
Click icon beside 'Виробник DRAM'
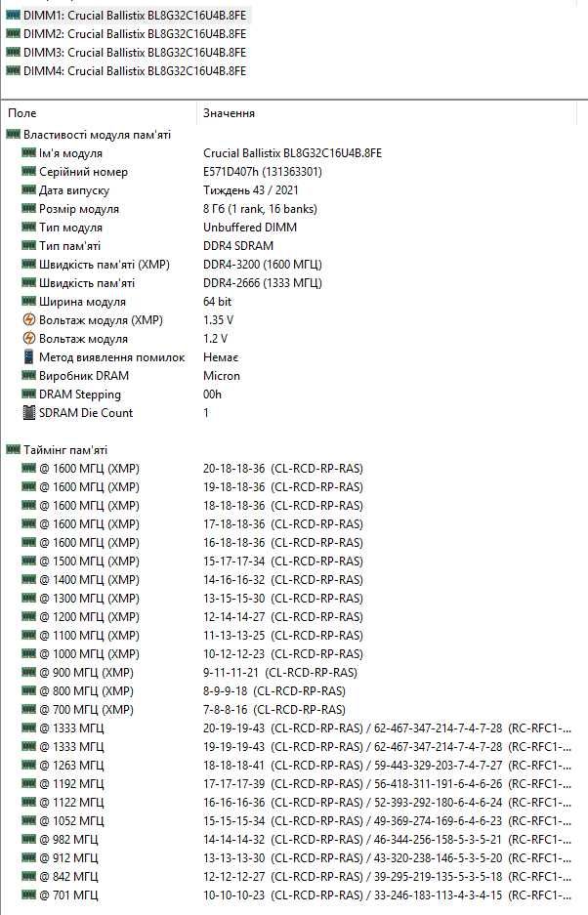28,376
